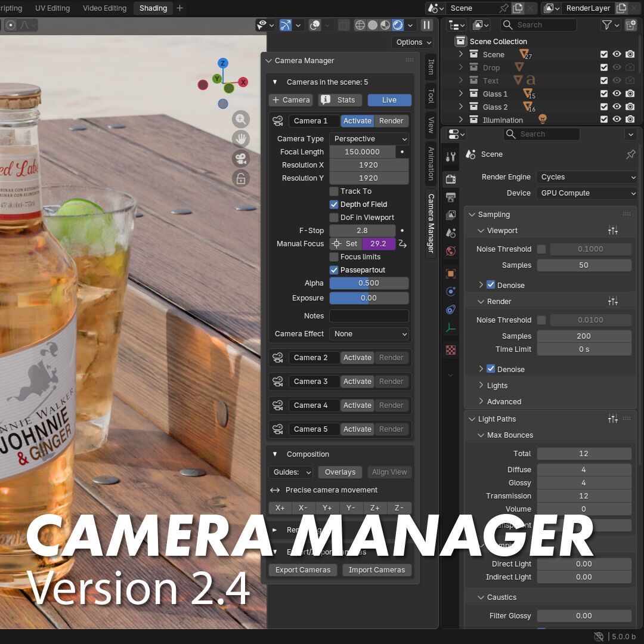644x644 pixels.
Task: Open the Tool properties tab icon
Action: (x=451, y=157)
